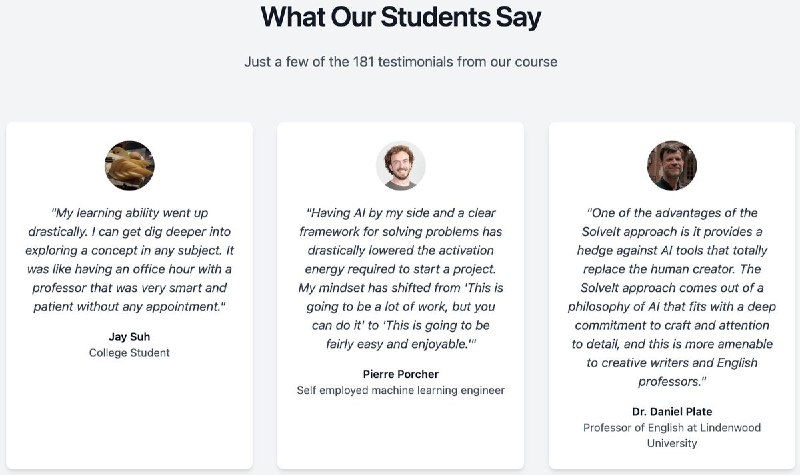Viewport: 800px width, 475px height.
Task: Select the Jay Suh name label
Action: (129, 336)
